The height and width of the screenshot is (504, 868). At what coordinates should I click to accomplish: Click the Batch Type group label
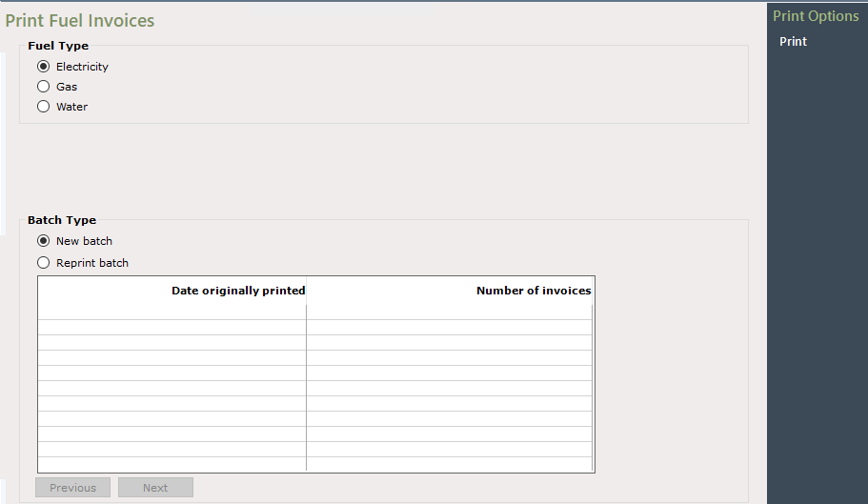coord(62,220)
